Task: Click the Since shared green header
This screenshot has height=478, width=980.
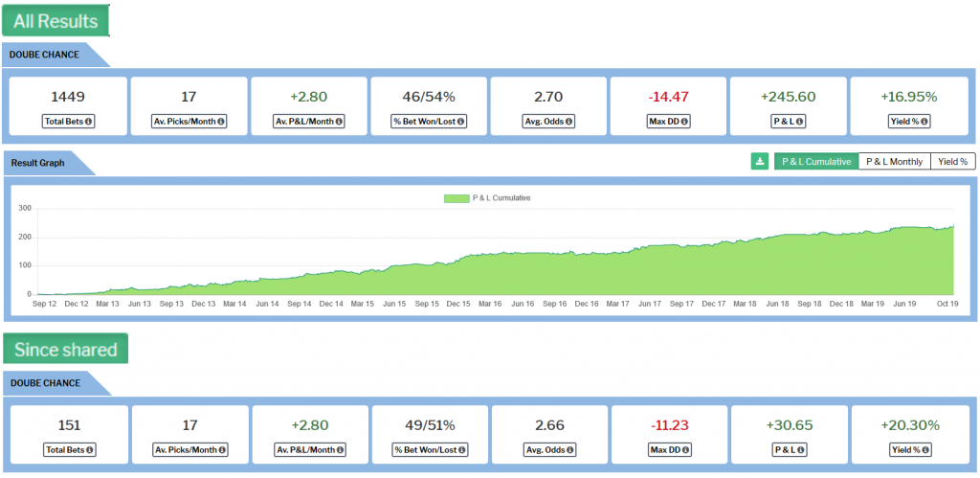Action: pos(64,349)
